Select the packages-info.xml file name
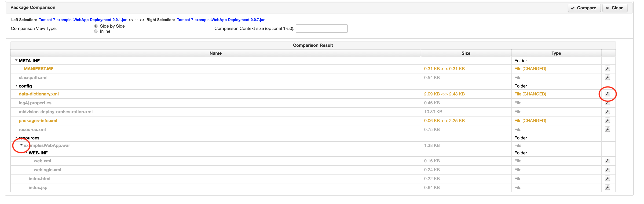Image resolution: width=644 pixels, height=204 pixels. click(x=38, y=121)
